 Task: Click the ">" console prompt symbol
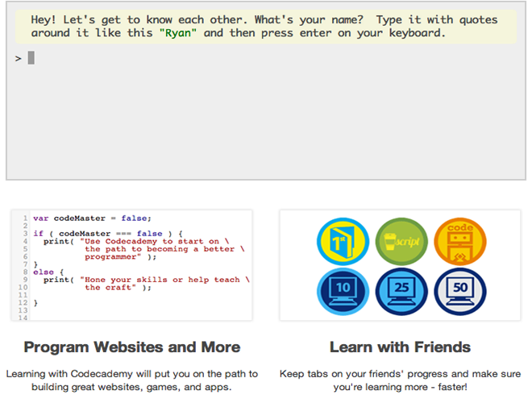pyautogui.click(x=18, y=58)
